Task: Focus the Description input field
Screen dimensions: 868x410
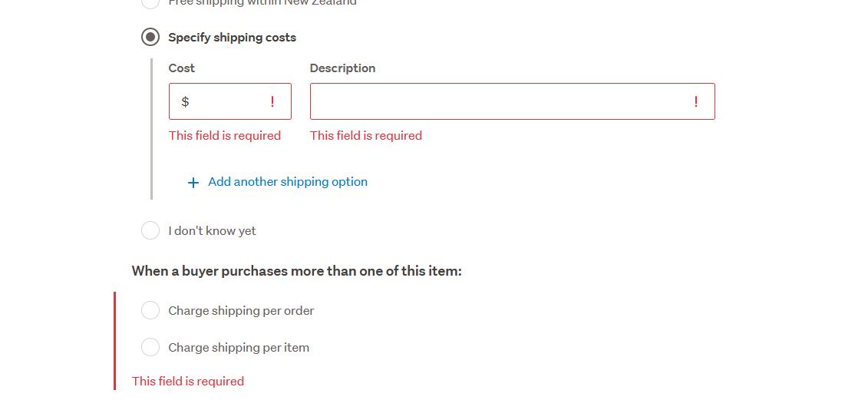Action: coord(499,101)
